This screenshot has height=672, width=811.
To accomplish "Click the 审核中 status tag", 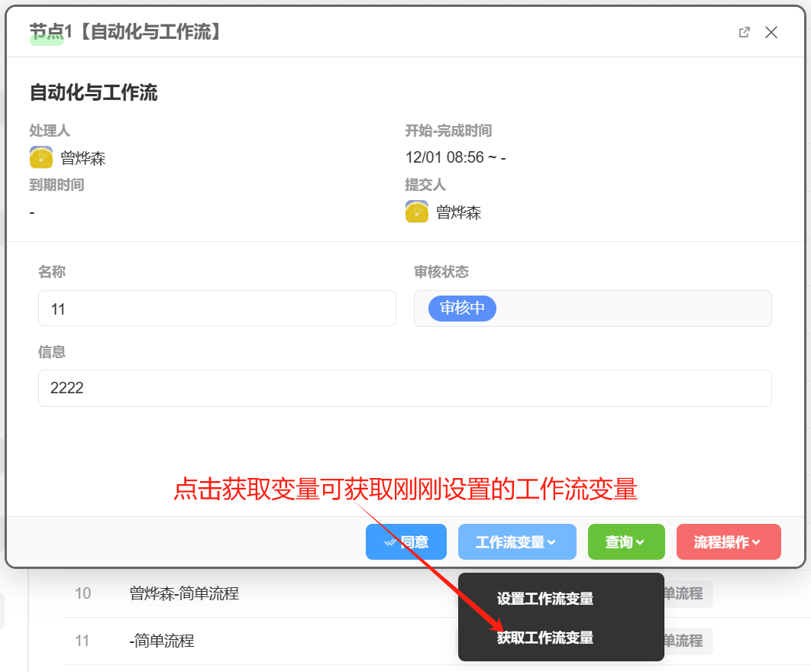I will (x=462, y=309).
